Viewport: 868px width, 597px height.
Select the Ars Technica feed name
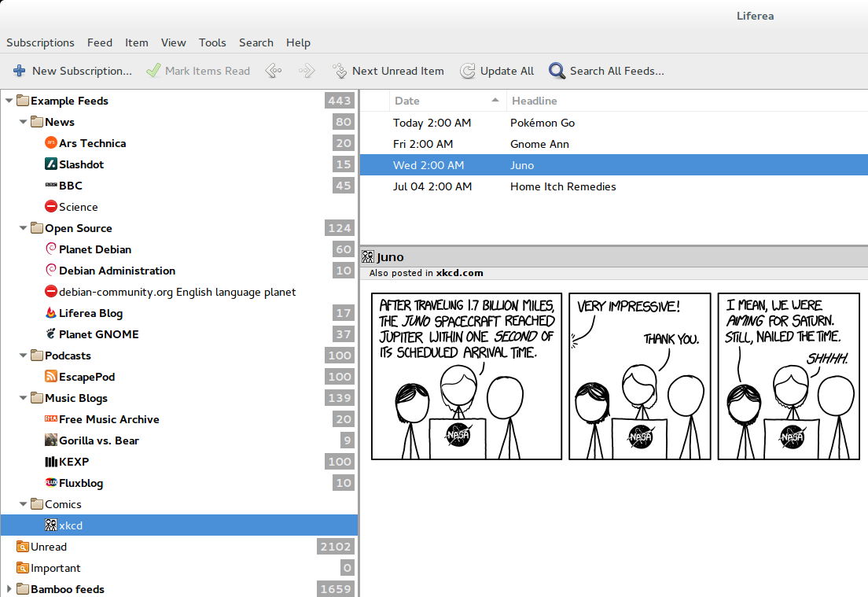(93, 143)
